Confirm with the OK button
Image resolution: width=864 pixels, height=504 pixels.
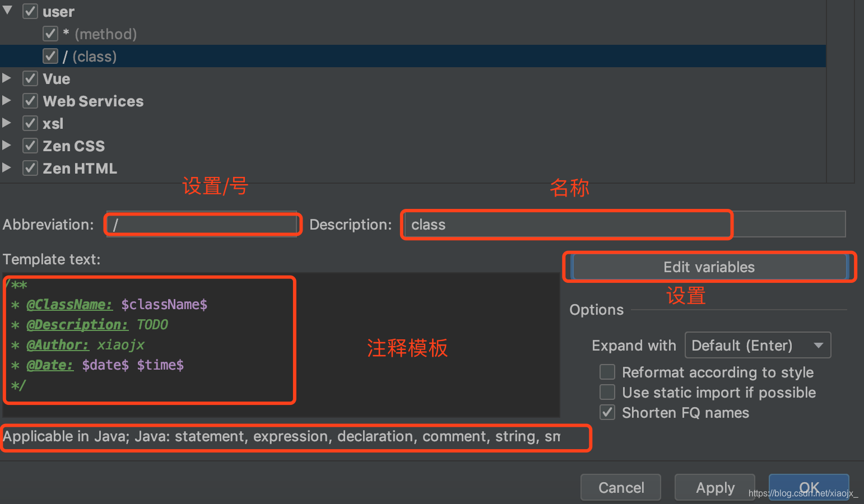click(809, 487)
